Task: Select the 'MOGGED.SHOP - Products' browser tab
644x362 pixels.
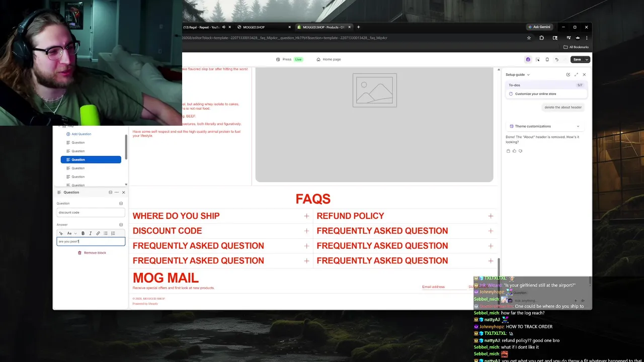Action: 324,27
